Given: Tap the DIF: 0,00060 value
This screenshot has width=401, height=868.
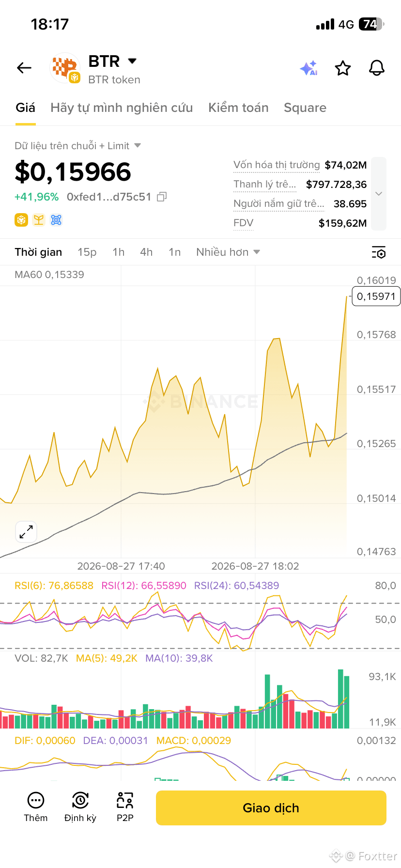Looking at the screenshot, I should (x=45, y=741).
